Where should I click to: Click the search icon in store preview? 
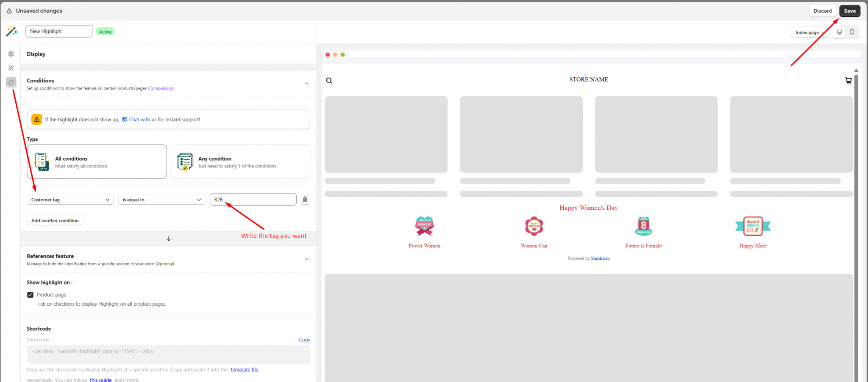329,81
